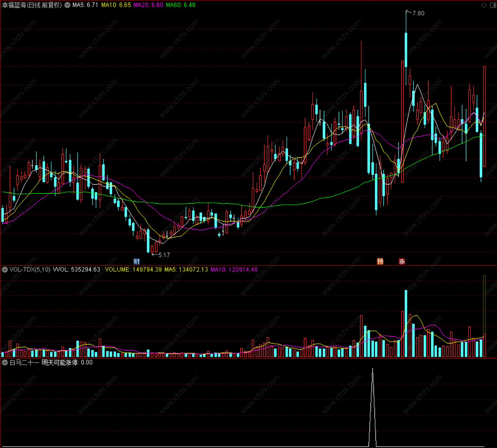Click the white signal spike in bottom panel
Viewport: 497px width, 448px height.
click(x=373, y=407)
